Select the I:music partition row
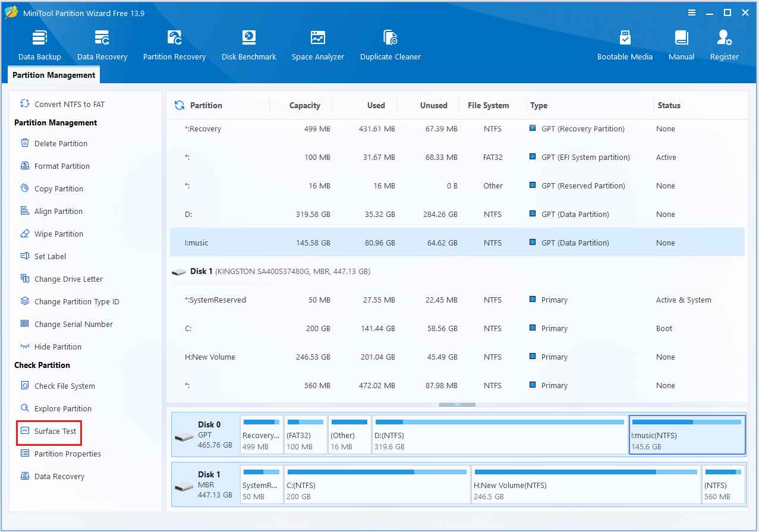 (x=457, y=243)
